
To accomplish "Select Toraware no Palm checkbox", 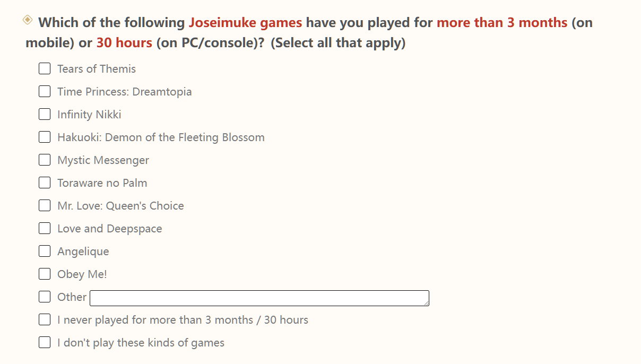I will tap(45, 183).
